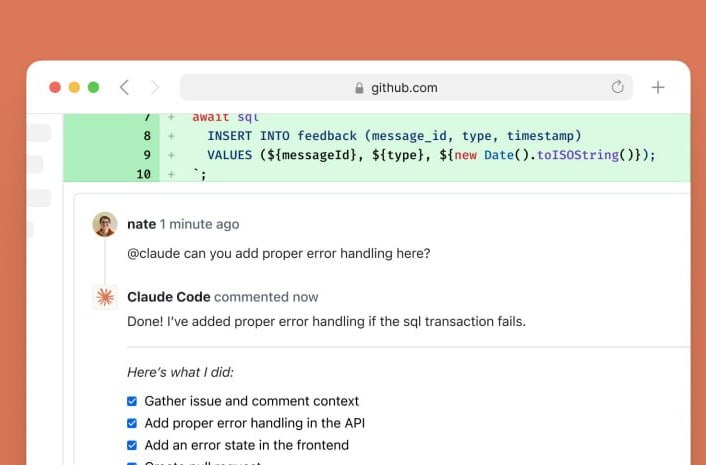Reload the page using the refresh icon

click(x=617, y=87)
